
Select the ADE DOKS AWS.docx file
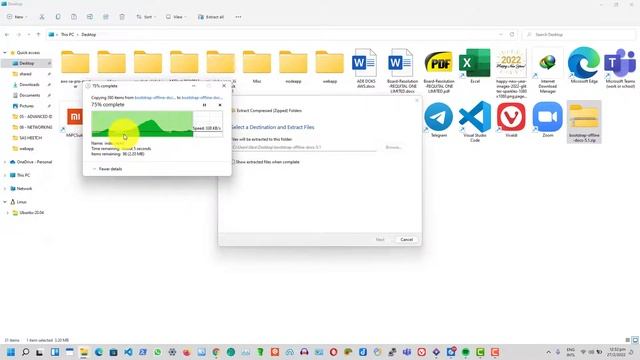(366, 69)
